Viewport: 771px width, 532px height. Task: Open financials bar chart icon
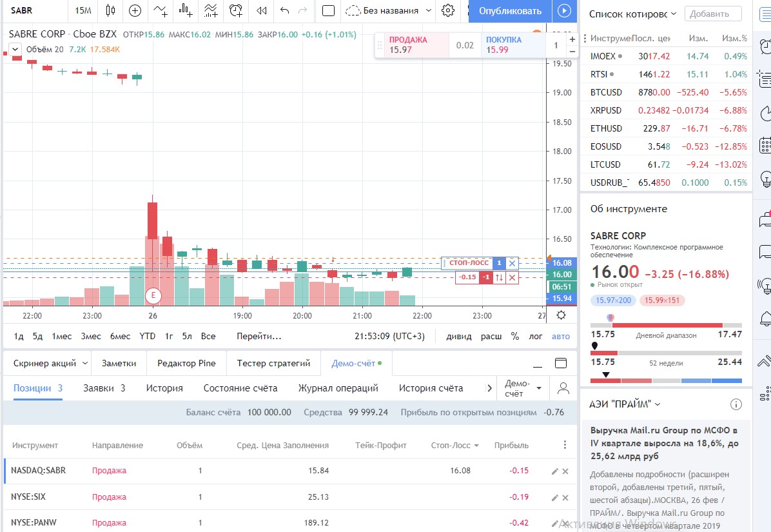pyautogui.click(x=186, y=10)
